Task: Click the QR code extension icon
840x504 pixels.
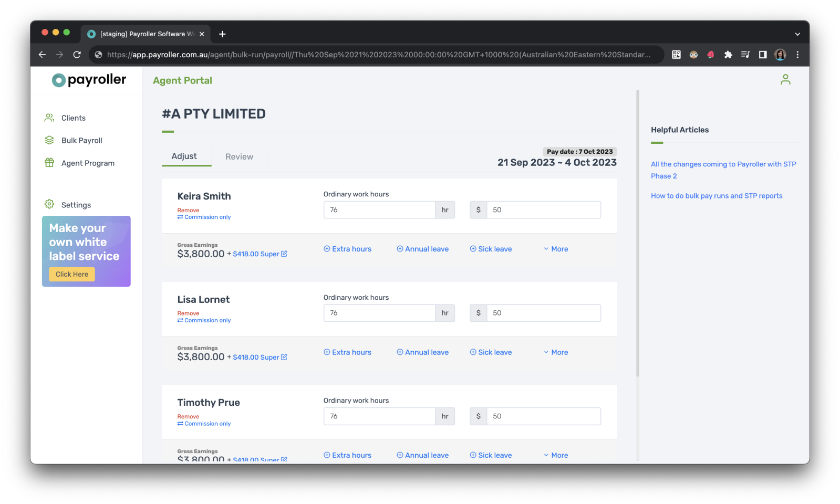Action: pyautogui.click(x=676, y=55)
